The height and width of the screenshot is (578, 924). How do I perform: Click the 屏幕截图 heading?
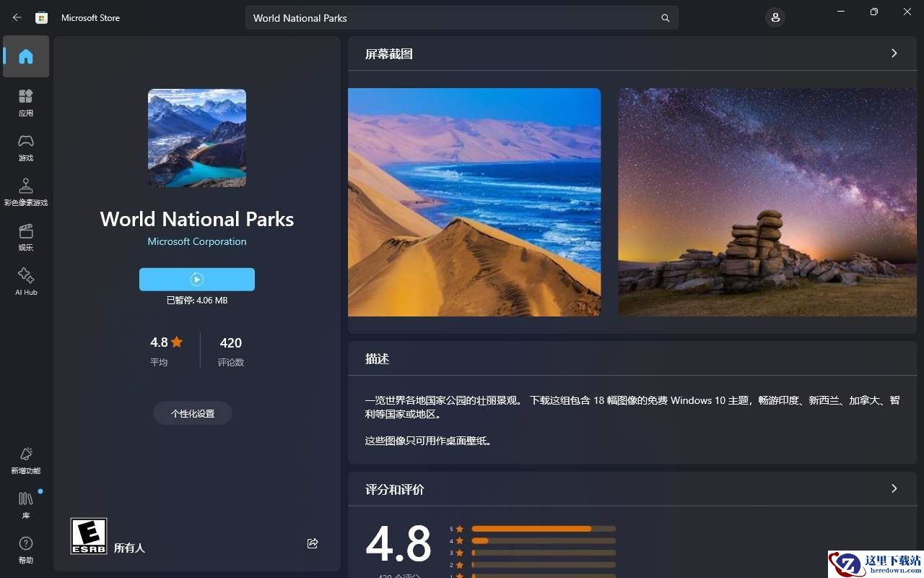pos(389,54)
